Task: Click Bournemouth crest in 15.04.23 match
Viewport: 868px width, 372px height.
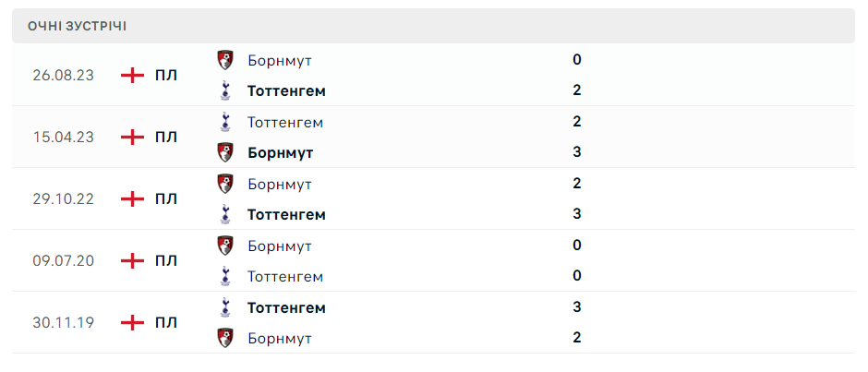Action: [224, 152]
